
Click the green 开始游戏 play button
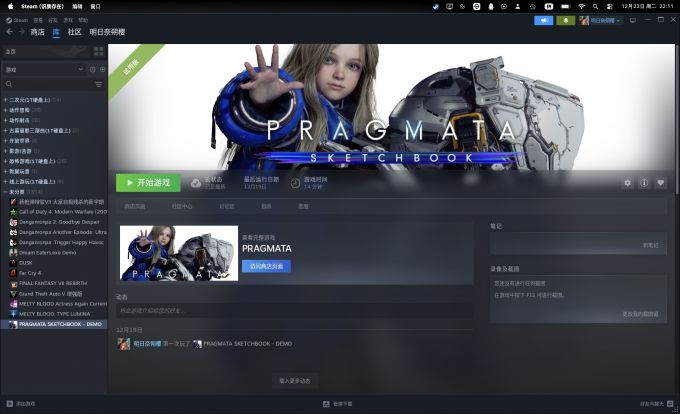148,183
